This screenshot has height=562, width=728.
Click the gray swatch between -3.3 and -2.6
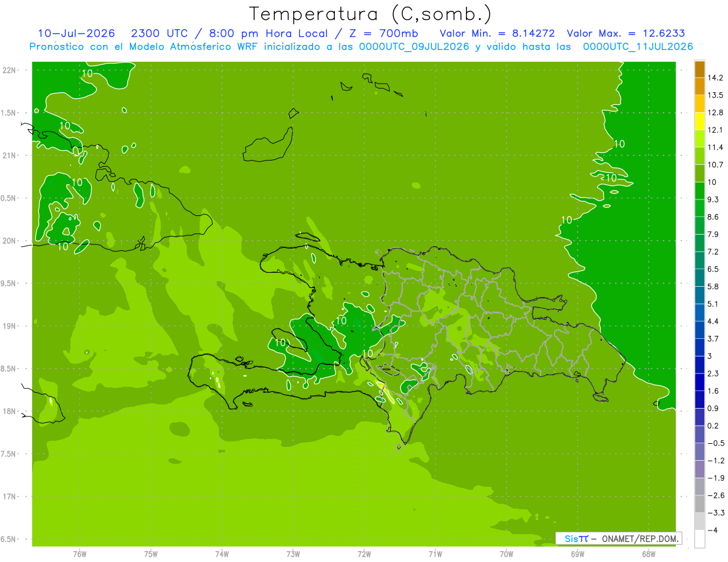click(699, 504)
